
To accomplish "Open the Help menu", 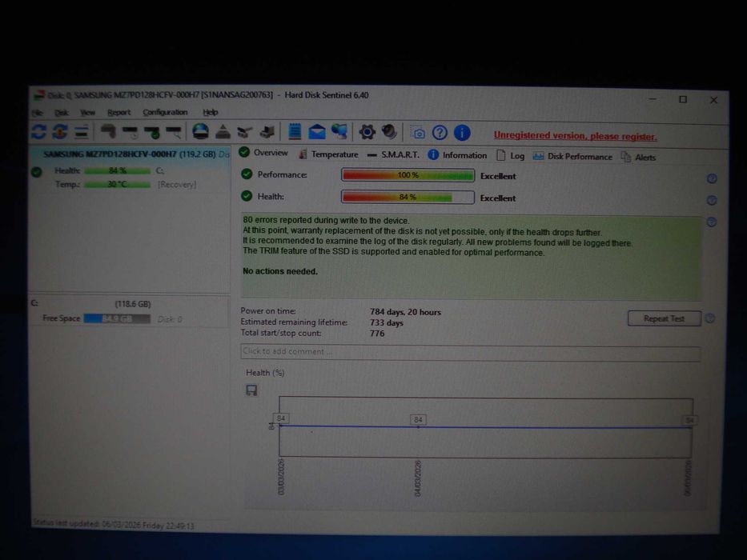I will 210,112.
